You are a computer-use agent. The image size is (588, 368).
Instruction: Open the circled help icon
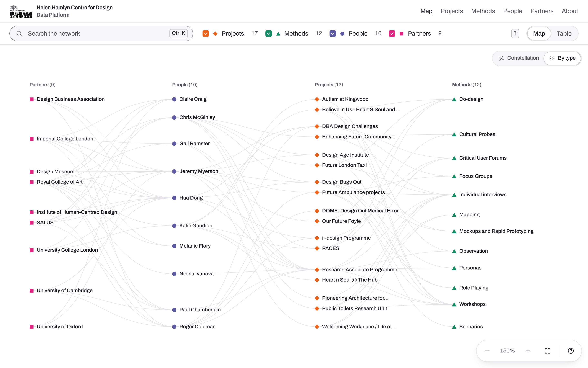[x=571, y=351]
